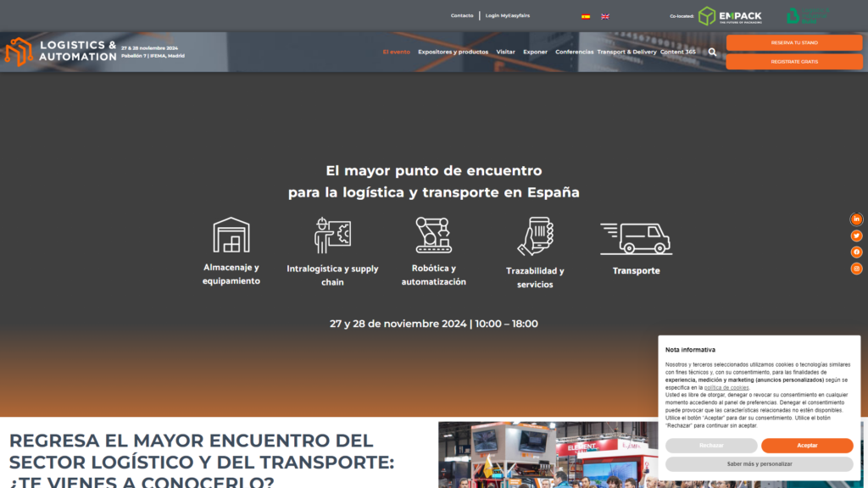Viewport: 868px width, 488px height.
Task: Open Transport & Delivery menu item
Action: pyautogui.click(x=626, y=52)
